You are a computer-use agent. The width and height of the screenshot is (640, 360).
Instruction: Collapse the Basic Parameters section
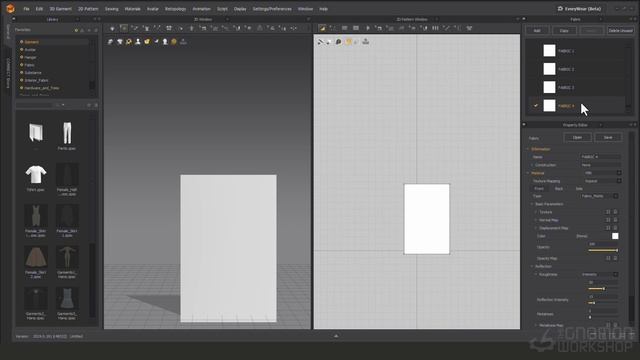[x=532, y=204]
